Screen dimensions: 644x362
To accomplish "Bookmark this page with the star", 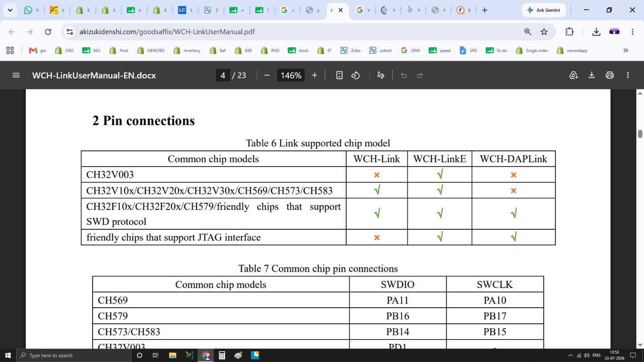I will 544,32.
